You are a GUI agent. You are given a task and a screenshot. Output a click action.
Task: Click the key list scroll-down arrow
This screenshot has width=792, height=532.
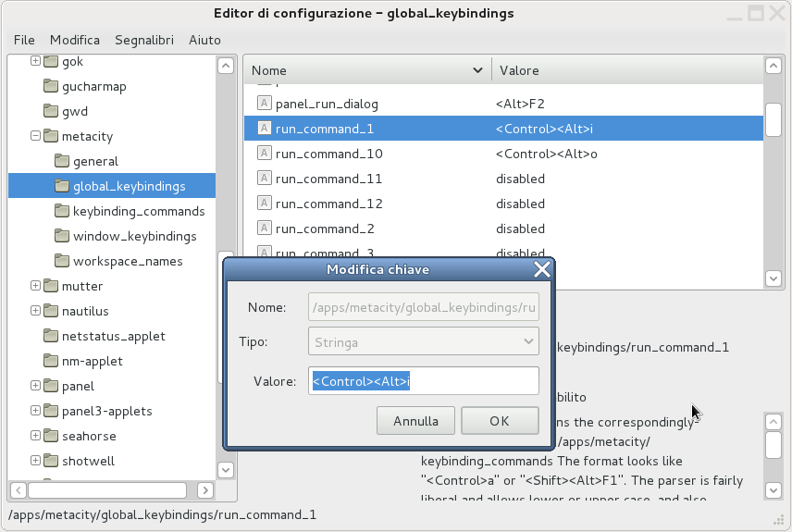[773, 278]
